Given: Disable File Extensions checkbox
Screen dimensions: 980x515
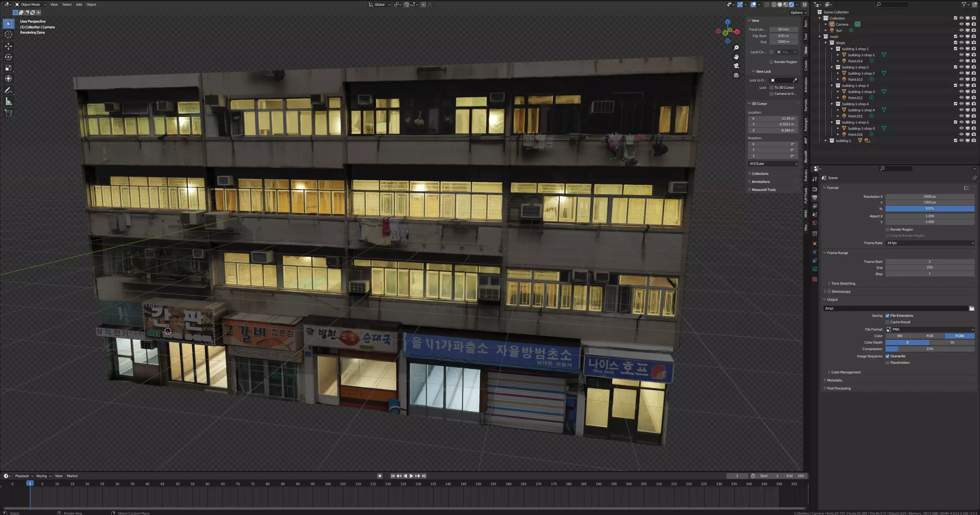Looking at the screenshot, I should (x=887, y=316).
